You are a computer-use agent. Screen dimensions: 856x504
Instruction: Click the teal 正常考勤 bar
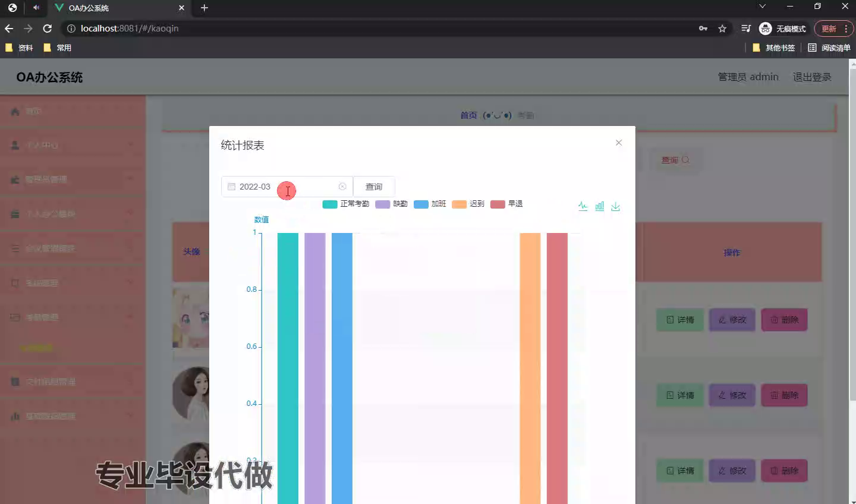pos(288,368)
